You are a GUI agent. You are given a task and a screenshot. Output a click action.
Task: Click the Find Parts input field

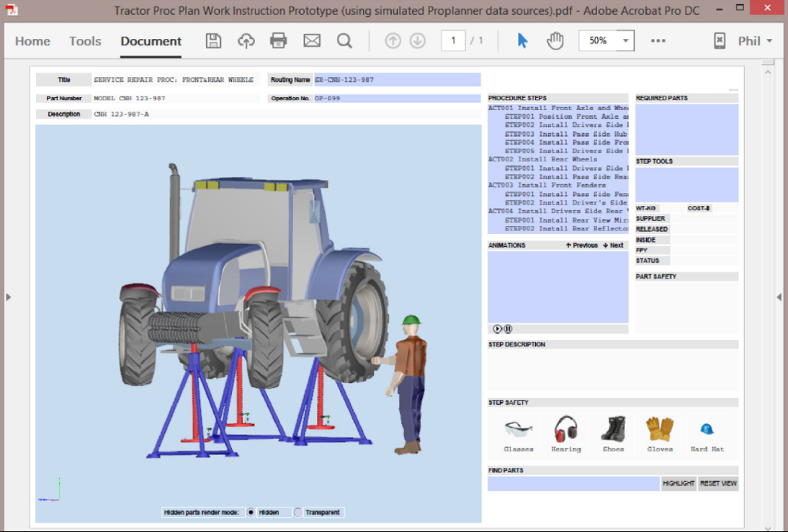573,484
